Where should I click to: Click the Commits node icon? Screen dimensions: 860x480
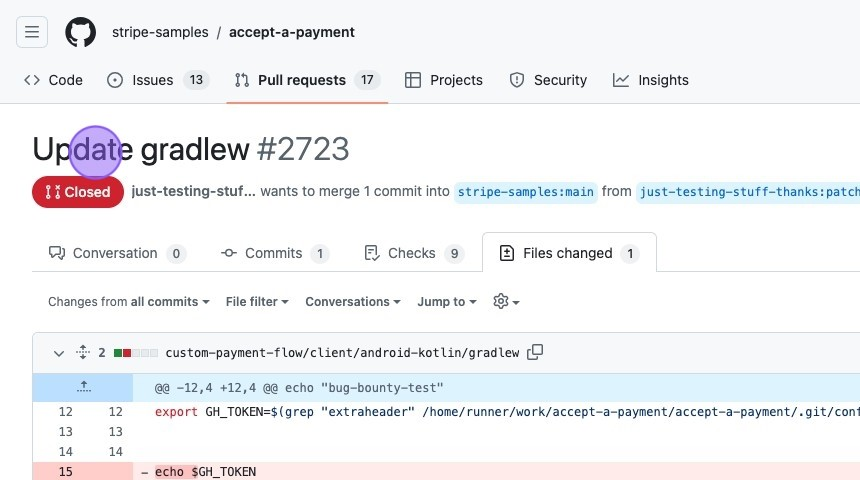pyautogui.click(x=229, y=253)
